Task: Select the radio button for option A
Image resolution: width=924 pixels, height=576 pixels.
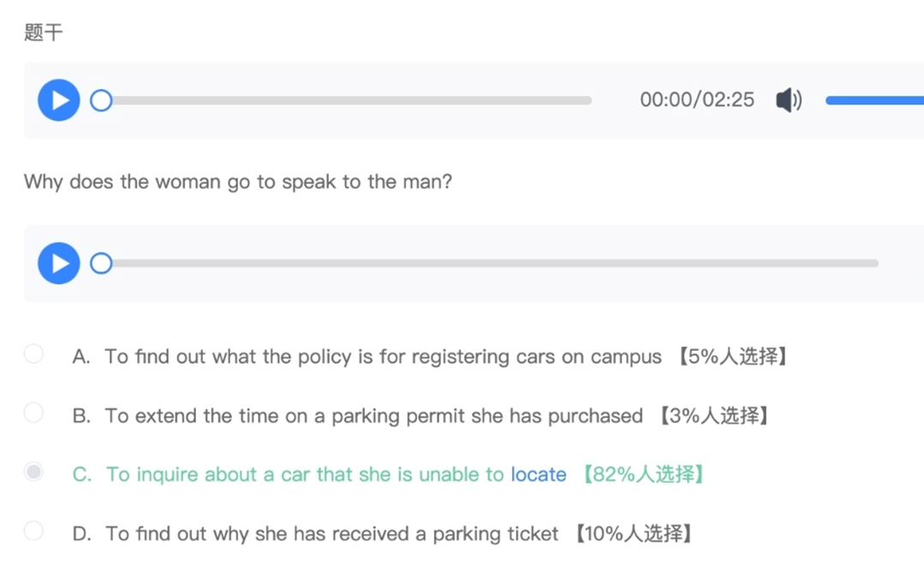Action: pyautogui.click(x=33, y=354)
